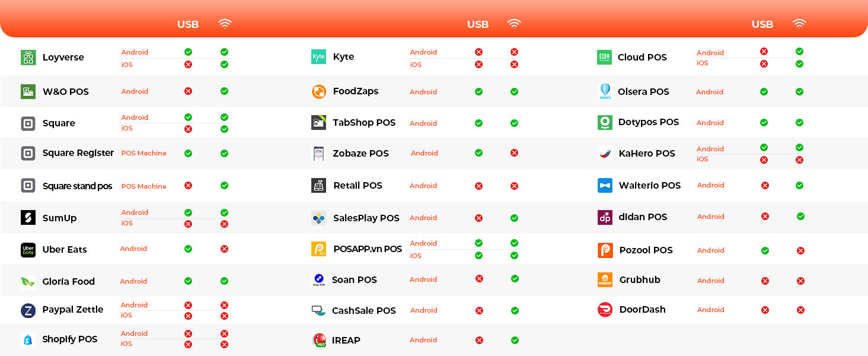Click red USB cross for W&O POS

click(x=188, y=91)
